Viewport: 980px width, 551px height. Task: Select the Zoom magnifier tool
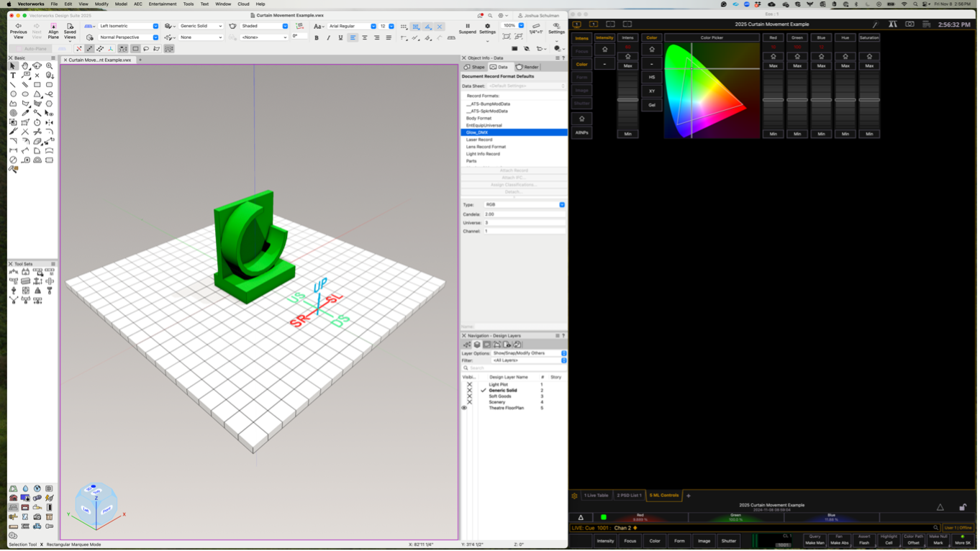(49, 65)
